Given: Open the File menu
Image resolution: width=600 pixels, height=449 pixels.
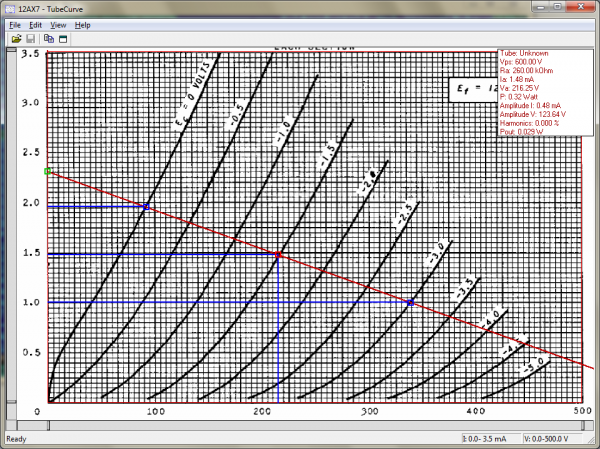Looking at the screenshot, I should [x=14, y=24].
